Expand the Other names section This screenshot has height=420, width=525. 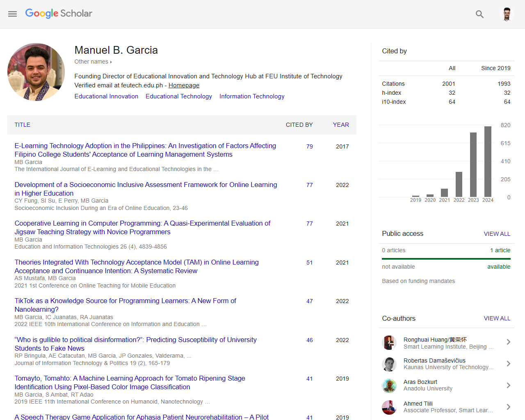(x=93, y=62)
